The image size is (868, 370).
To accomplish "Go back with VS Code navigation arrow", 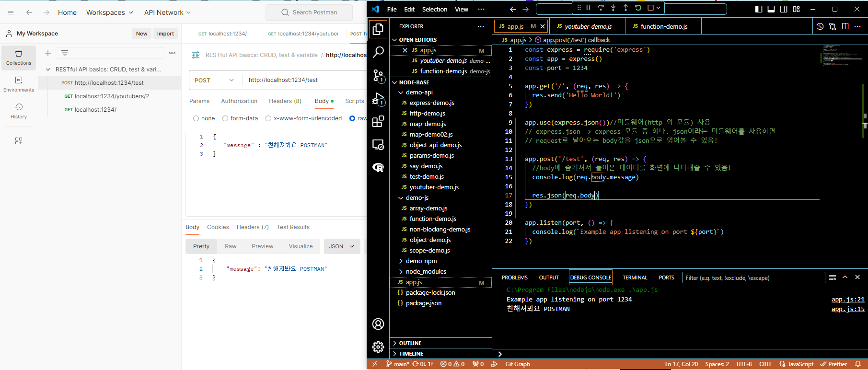I will click(513, 9).
